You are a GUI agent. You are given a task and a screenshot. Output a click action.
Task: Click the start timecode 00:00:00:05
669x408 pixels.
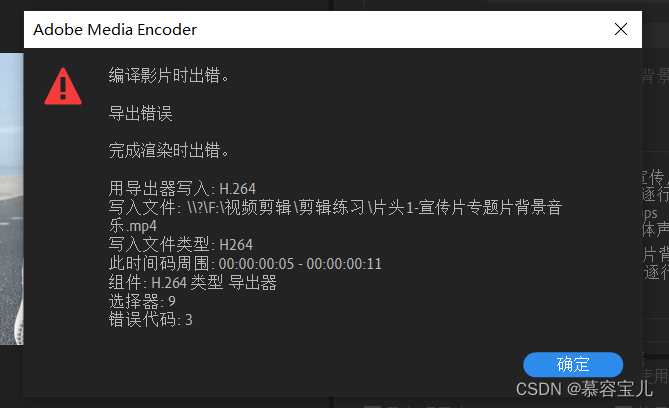pyautogui.click(x=256, y=264)
